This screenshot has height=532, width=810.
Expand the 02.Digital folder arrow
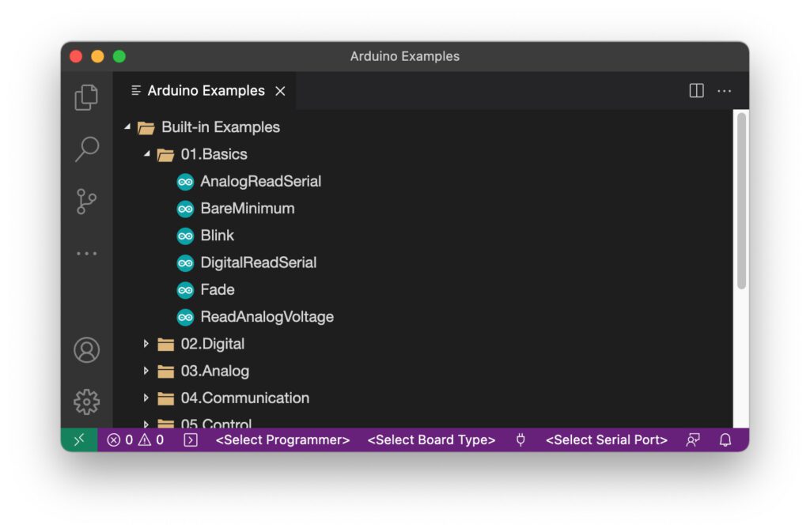click(x=146, y=344)
